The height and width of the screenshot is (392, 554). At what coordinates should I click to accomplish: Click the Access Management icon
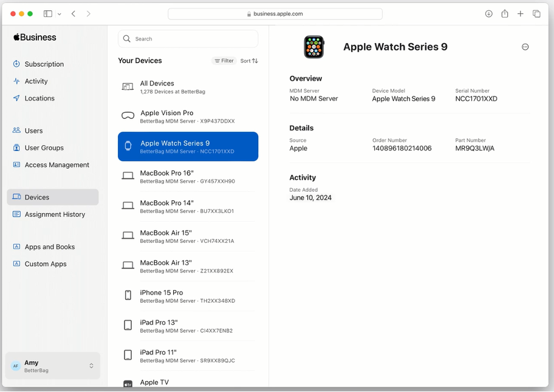tap(16, 164)
